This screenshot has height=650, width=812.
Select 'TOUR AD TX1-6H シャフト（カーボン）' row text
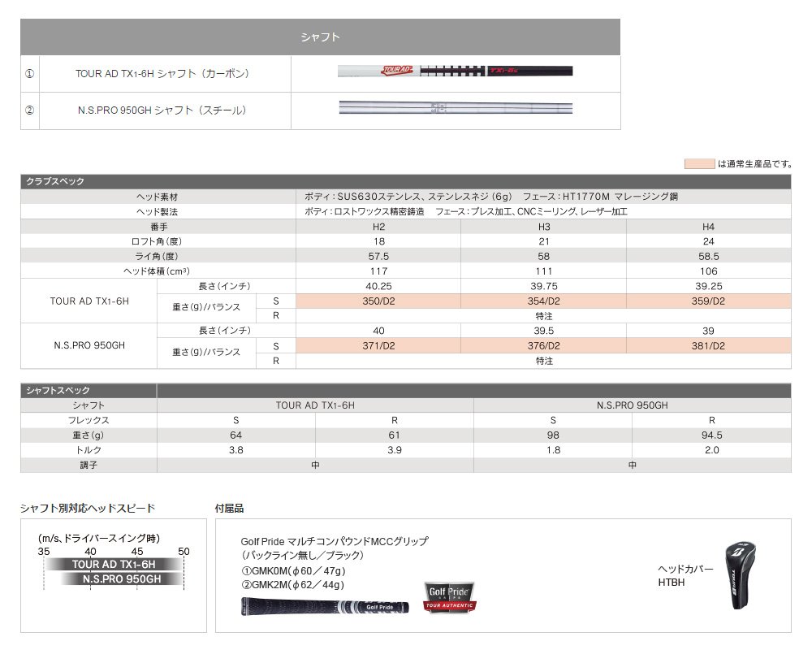coord(162,74)
